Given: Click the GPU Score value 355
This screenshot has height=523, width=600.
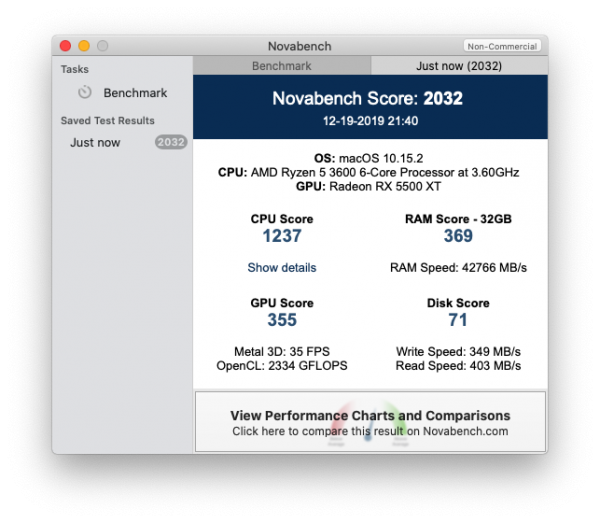Looking at the screenshot, I should pyautogui.click(x=282, y=320).
